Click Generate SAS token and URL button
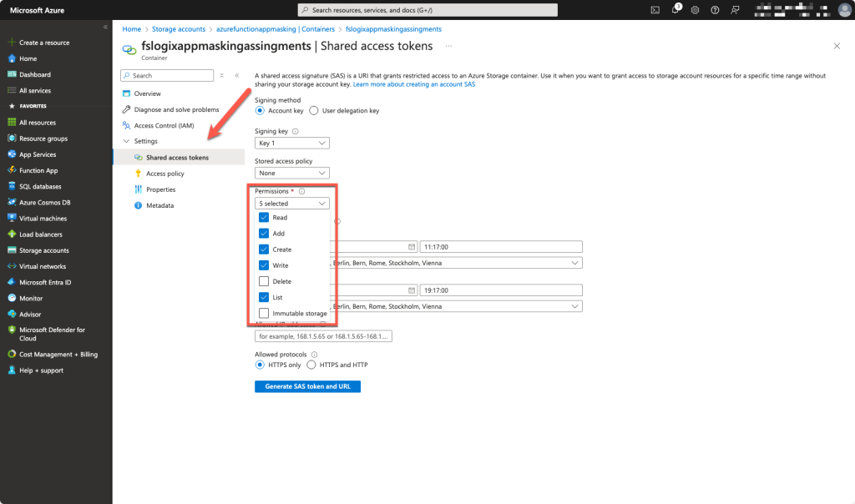 [307, 386]
